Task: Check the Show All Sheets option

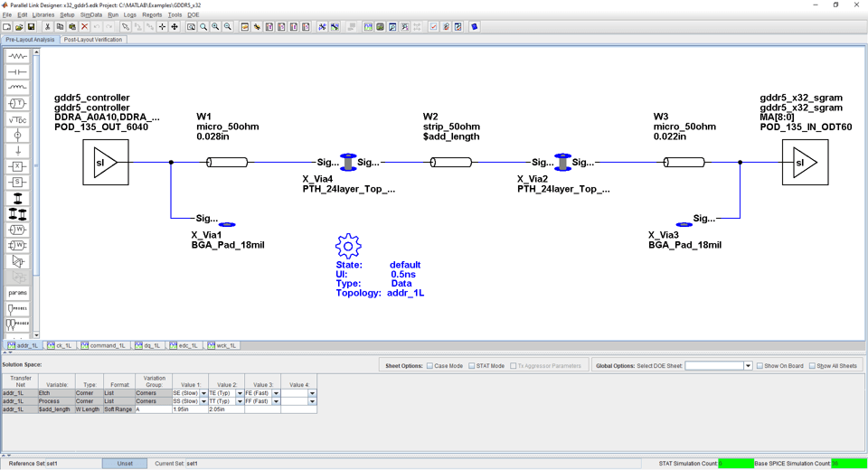Action: (x=812, y=366)
